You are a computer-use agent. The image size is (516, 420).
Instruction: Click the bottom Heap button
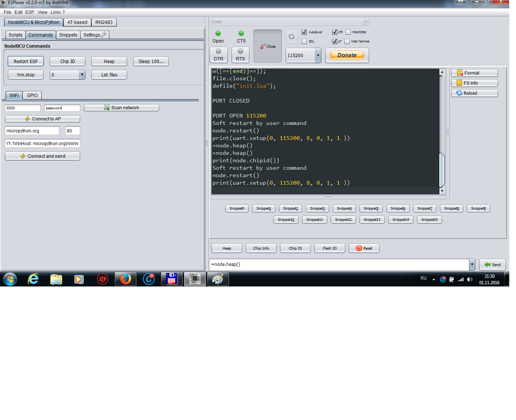pyautogui.click(x=227, y=248)
